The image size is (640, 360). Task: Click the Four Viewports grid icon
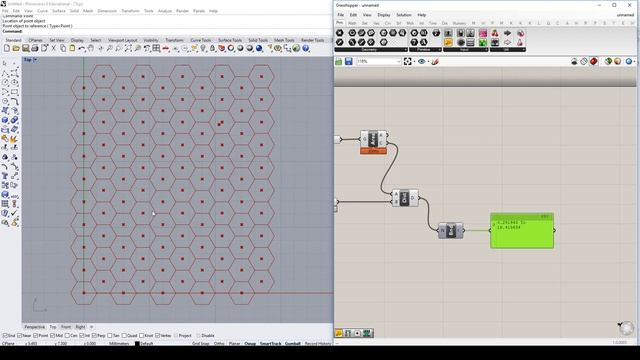(x=156, y=49)
